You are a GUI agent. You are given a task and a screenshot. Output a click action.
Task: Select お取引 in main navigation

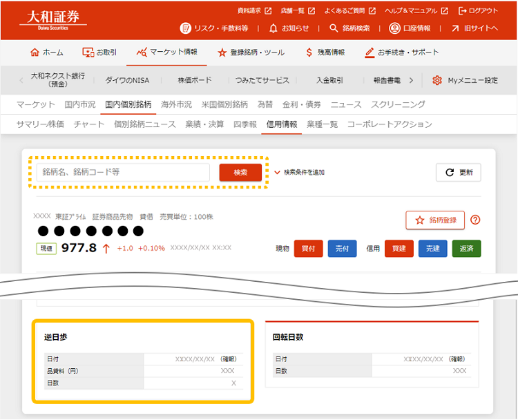click(x=99, y=52)
